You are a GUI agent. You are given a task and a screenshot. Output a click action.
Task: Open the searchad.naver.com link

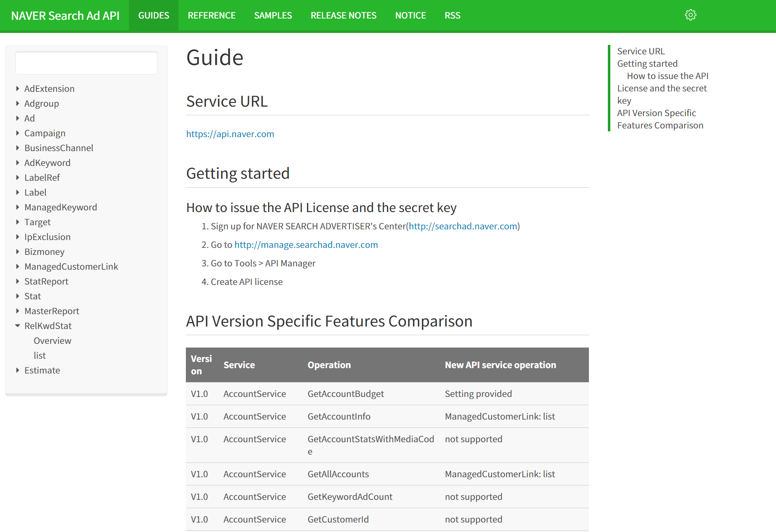(463, 226)
